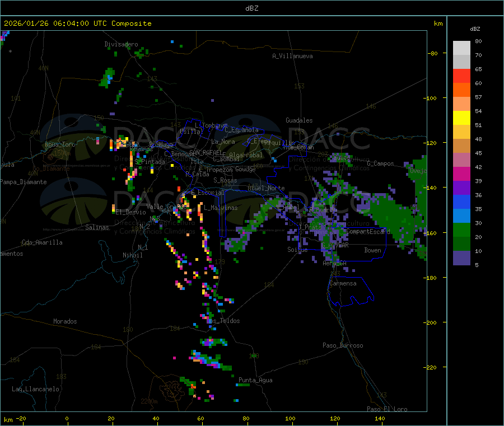The image size is (504, 426).
Task: Click the 2200m volcano elevation label
Action: tap(149, 401)
